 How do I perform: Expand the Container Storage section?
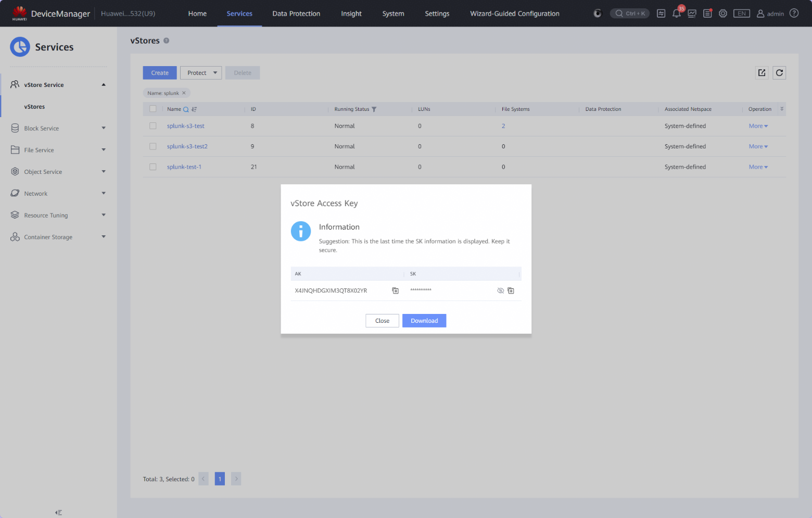click(104, 237)
